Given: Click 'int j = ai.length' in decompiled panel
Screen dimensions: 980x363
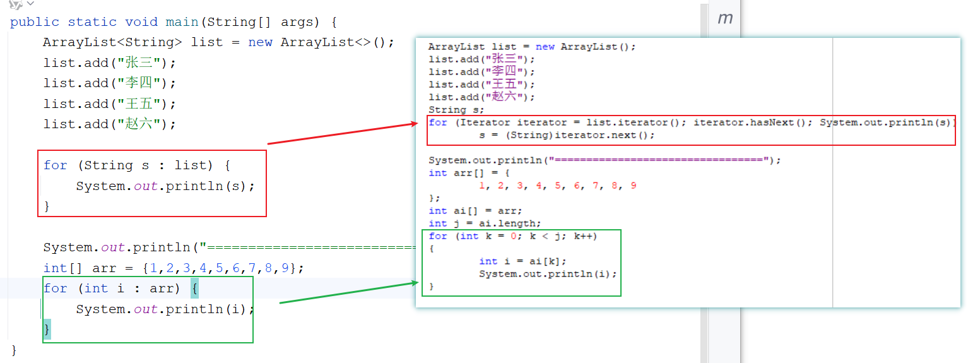Looking at the screenshot, I should (485, 223).
